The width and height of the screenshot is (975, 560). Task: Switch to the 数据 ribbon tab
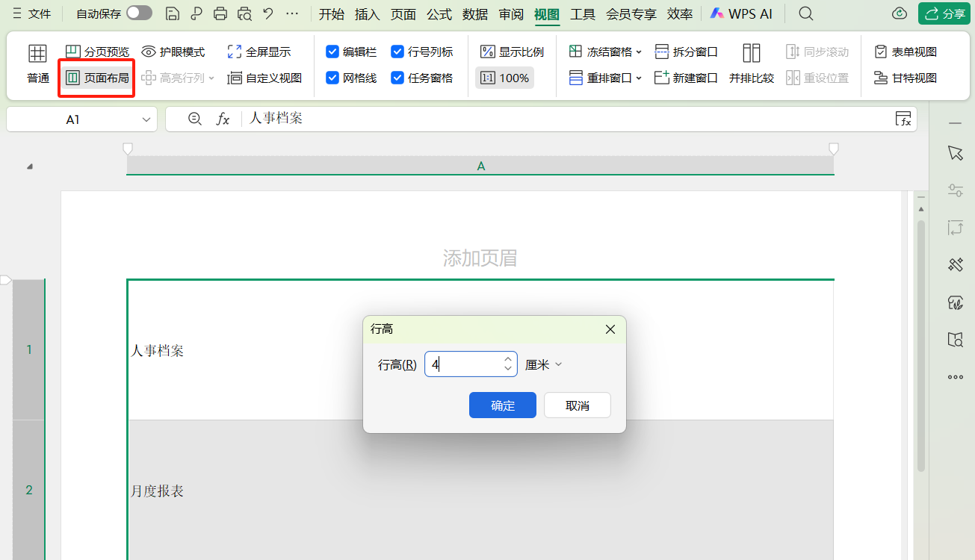[474, 13]
